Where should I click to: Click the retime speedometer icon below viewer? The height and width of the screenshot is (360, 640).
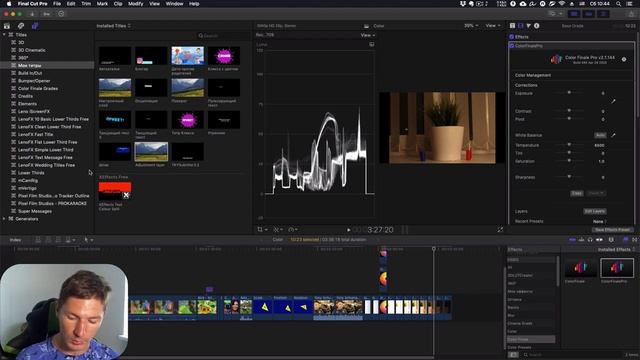click(x=292, y=230)
